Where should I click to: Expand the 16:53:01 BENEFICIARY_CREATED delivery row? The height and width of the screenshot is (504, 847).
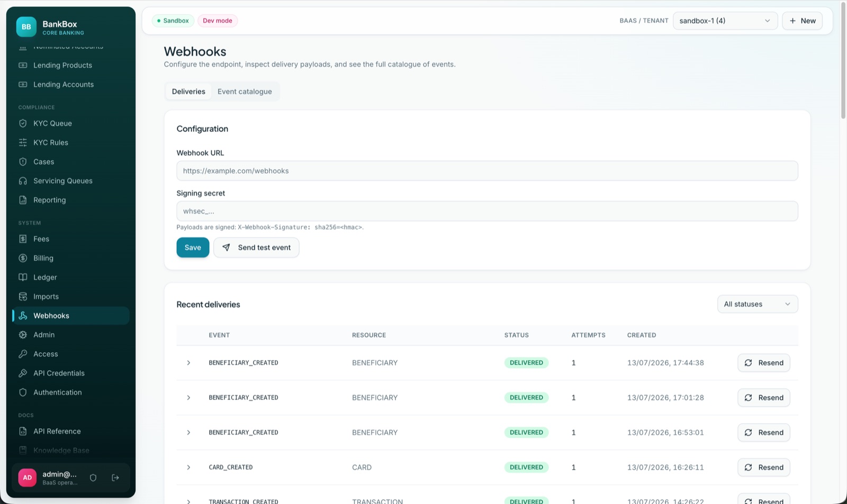(x=188, y=433)
